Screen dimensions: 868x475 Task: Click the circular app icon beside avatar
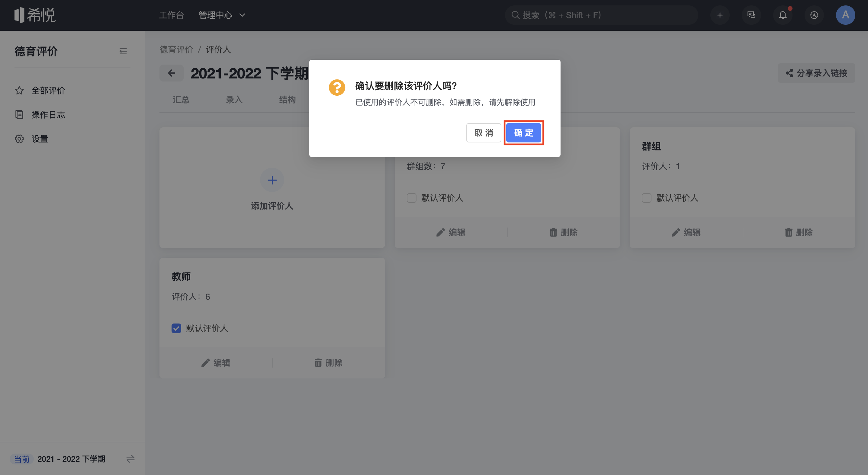814,15
